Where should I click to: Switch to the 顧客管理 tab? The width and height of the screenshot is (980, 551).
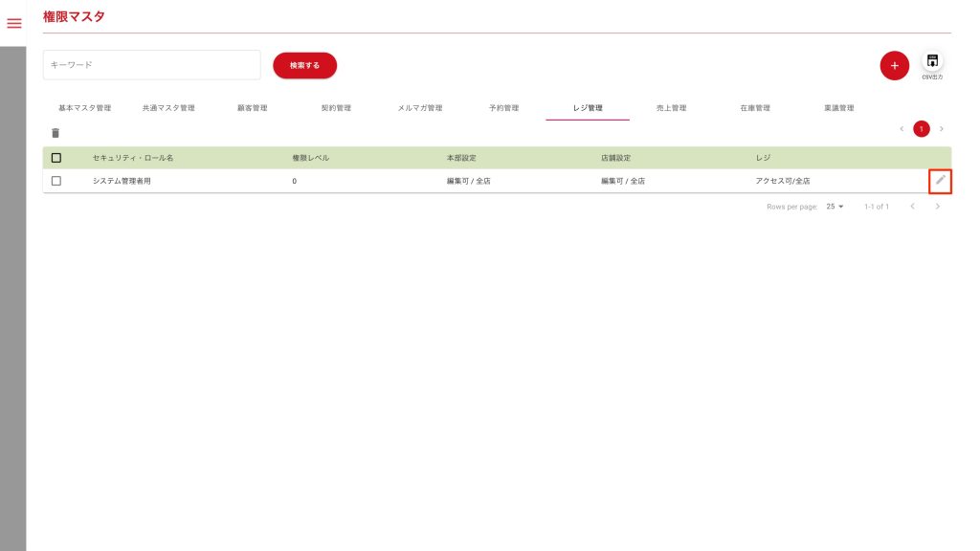(x=252, y=108)
